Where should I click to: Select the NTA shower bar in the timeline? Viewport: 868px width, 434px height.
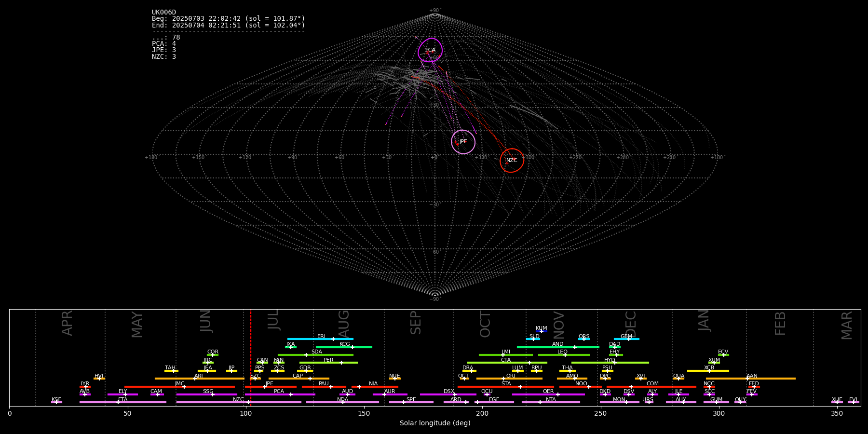pyautogui.click(x=551, y=402)
